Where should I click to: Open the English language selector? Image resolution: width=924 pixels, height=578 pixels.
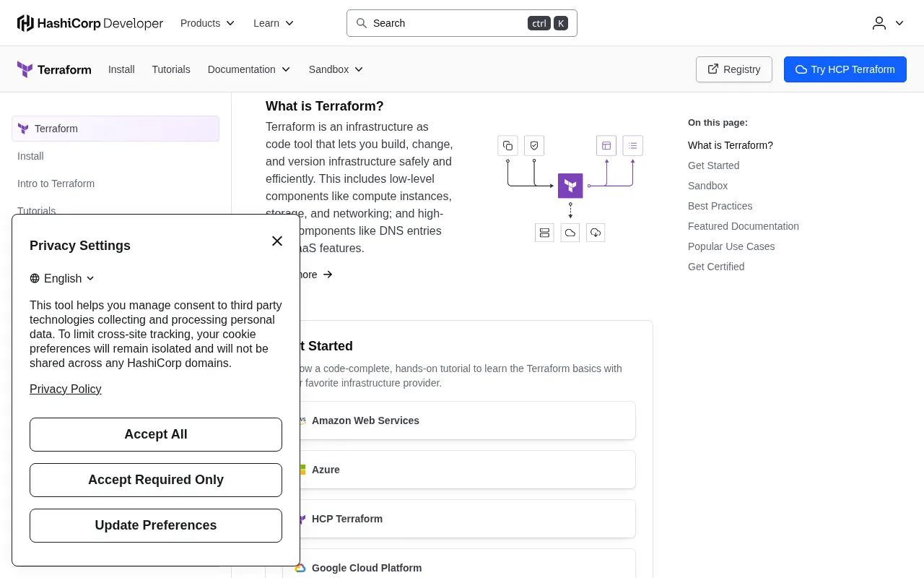(62, 278)
